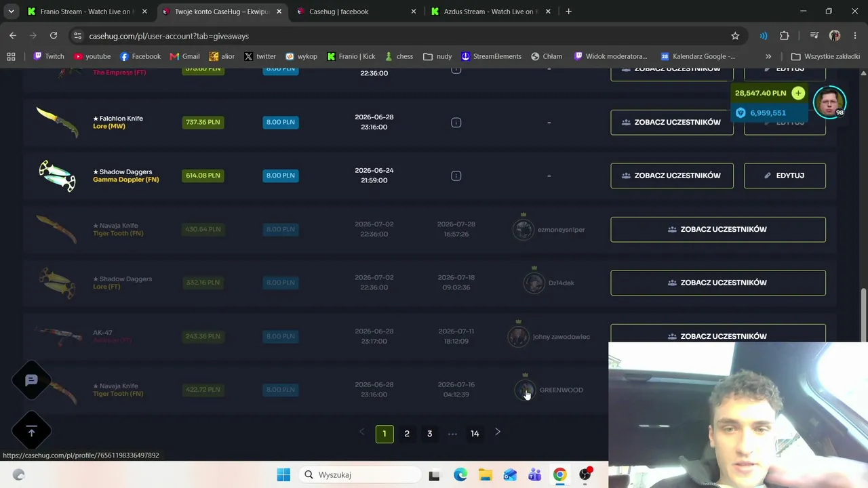868x488 pixels.
Task: Open File Explorer from the taskbar
Action: click(x=485, y=474)
